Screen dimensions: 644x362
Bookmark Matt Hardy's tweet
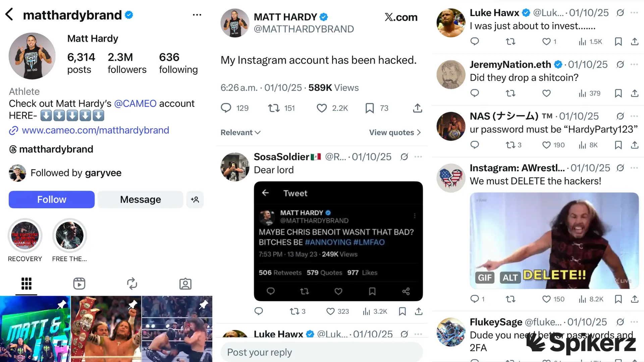pos(369,108)
